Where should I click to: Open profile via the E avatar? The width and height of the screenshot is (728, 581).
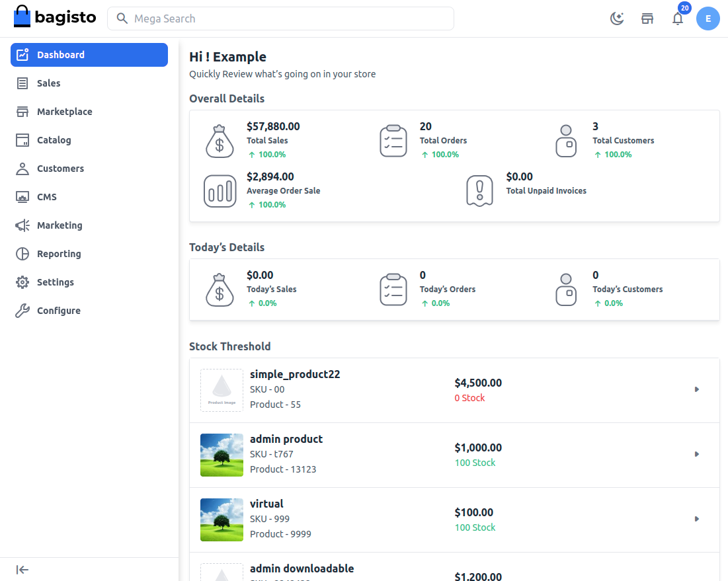point(708,19)
